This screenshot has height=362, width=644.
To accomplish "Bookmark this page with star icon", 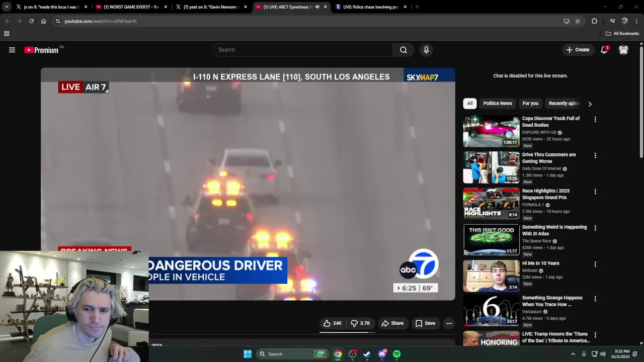I will (x=578, y=21).
